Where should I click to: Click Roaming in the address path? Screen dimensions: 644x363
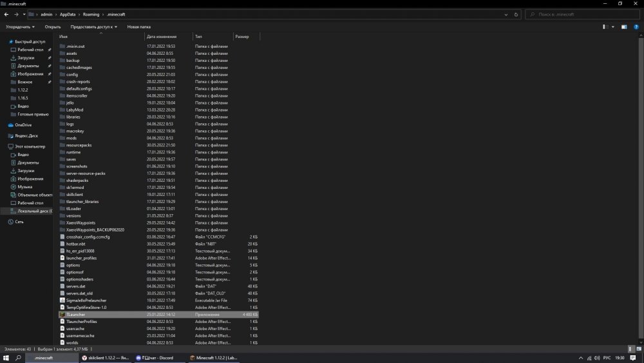coord(91,14)
